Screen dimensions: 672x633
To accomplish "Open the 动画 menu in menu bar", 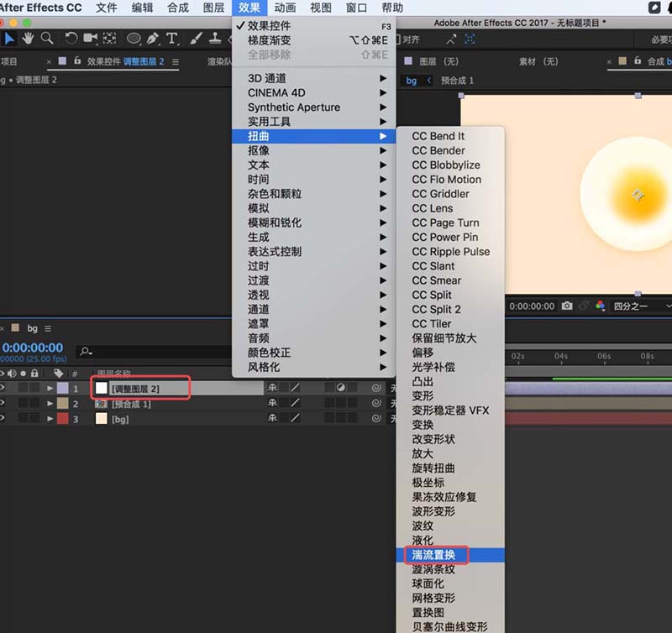I will click(x=285, y=8).
